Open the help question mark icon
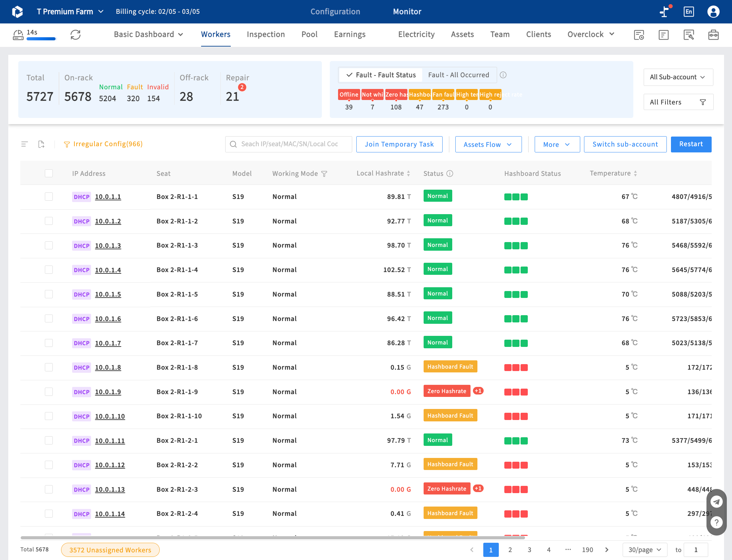732x560 pixels. (716, 522)
